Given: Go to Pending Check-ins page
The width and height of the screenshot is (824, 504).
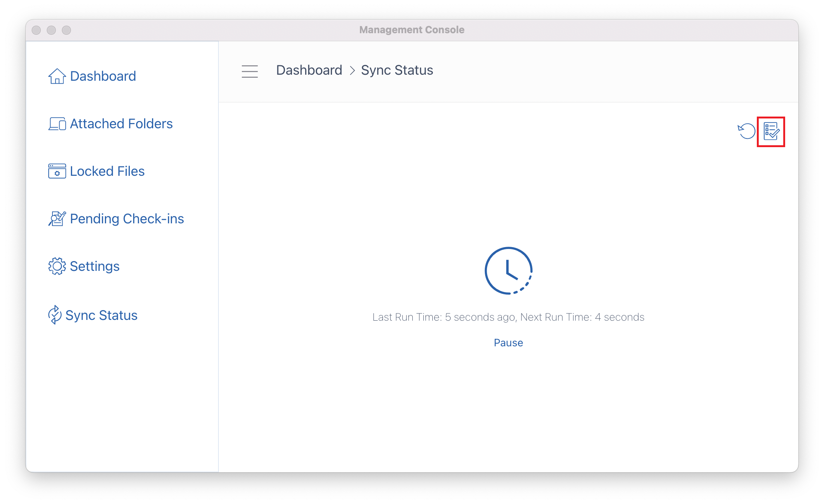Looking at the screenshot, I should click(127, 219).
